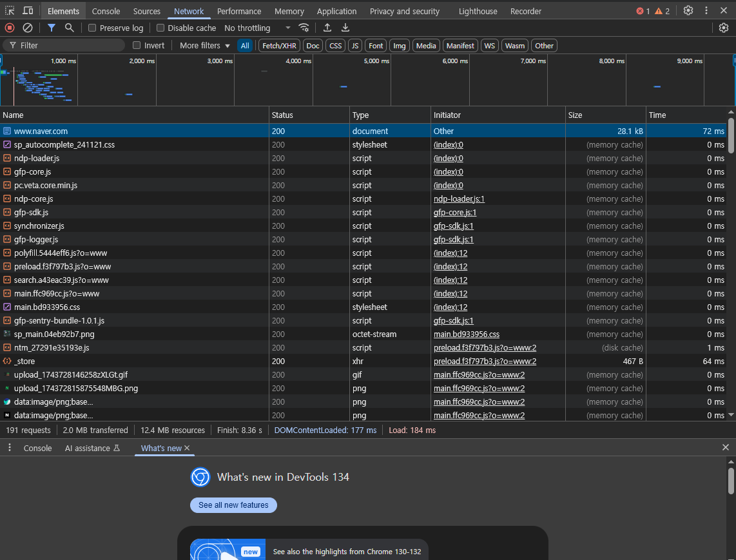Image resolution: width=736 pixels, height=560 pixels.
Task: Open Network settings gear in toolbar
Action: pyautogui.click(x=724, y=28)
